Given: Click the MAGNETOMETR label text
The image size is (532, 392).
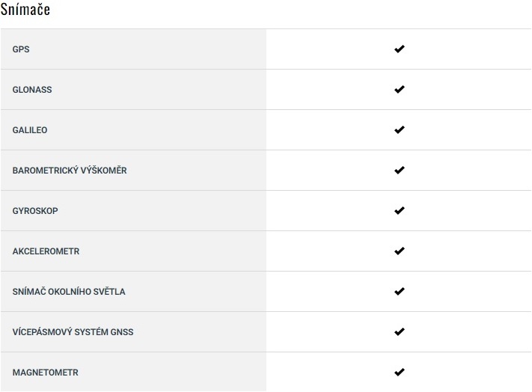Looking at the screenshot, I should [x=45, y=373].
